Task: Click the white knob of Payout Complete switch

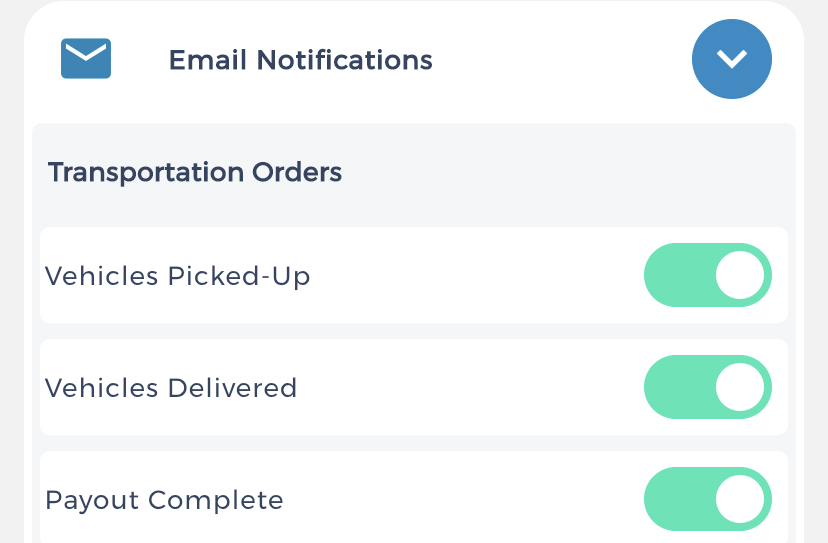Action: (740, 499)
